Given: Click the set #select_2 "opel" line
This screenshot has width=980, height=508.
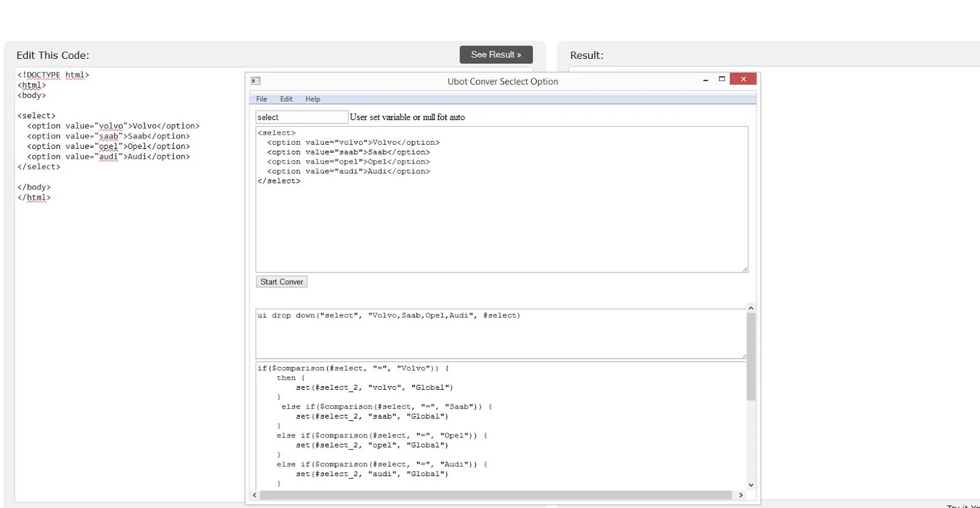Looking at the screenshot, I should 372,445.
